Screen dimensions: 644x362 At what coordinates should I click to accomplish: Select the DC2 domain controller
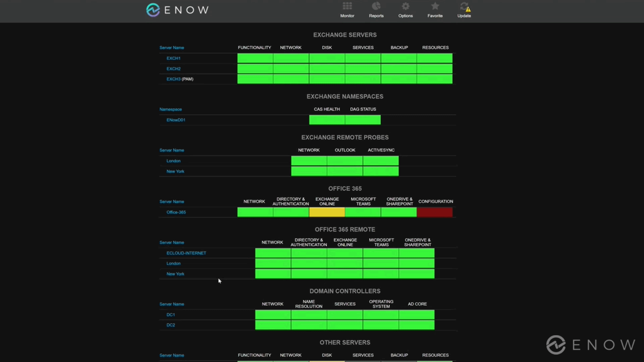point(171,324)
